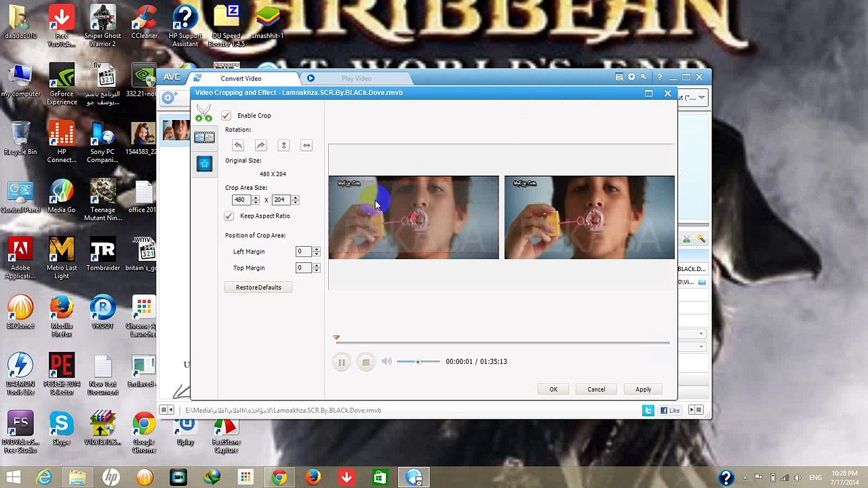This screenshot has width=868, height=488.
Task: Toggle the Enable Crop checkbox
Action: click(226, 115)
